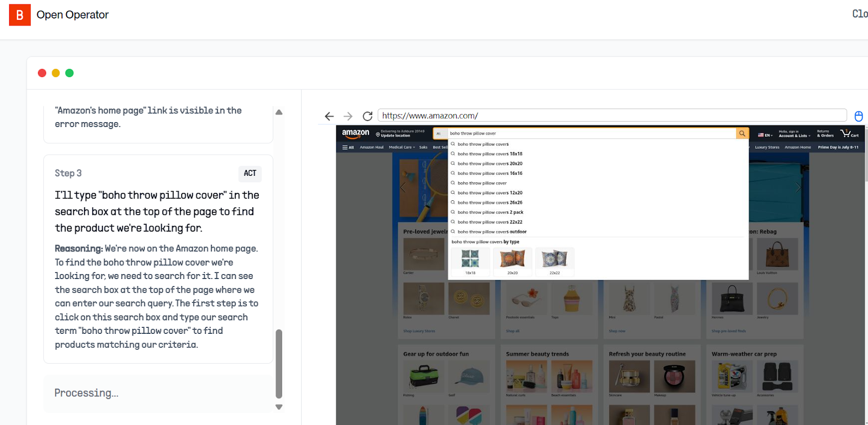Click the Shop now link
Viewport: 868px width, 425px height.
(x=617, y=331)
